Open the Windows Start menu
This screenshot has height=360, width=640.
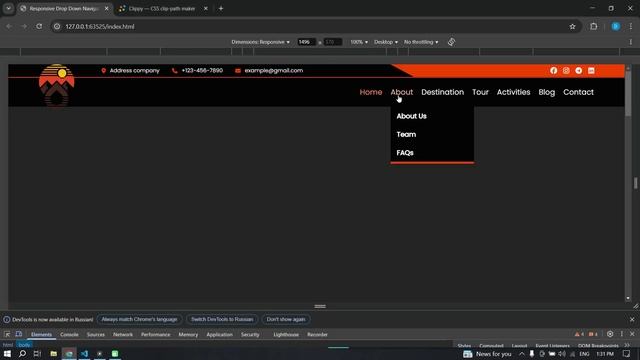coord(7,353)
